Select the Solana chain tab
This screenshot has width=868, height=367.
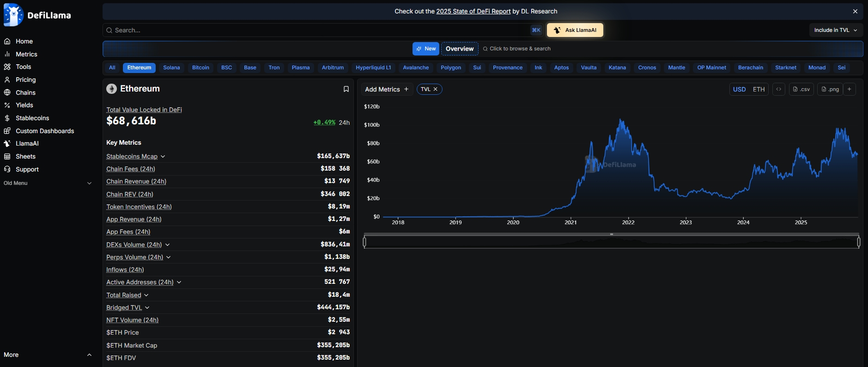[x=171, y=67]
